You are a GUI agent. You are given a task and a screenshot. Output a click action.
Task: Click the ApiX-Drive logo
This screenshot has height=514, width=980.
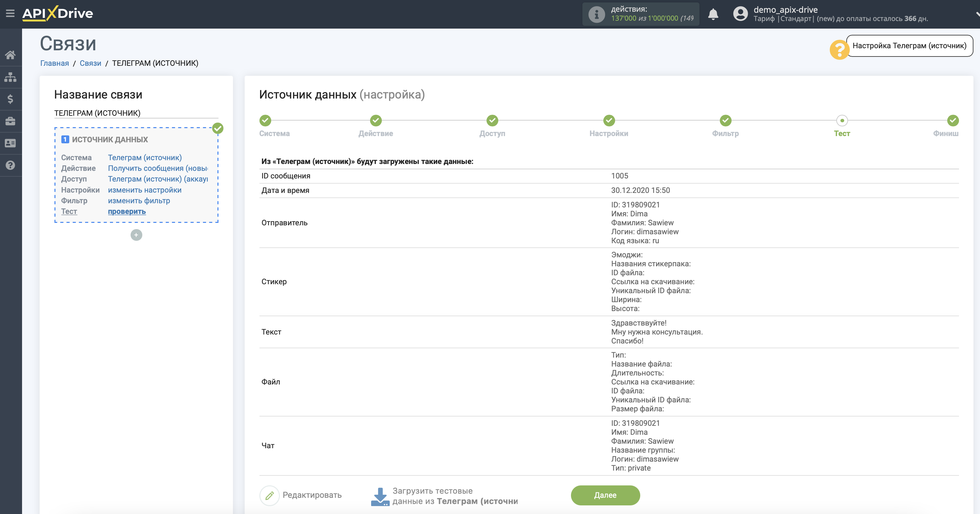tap(58, 14)
